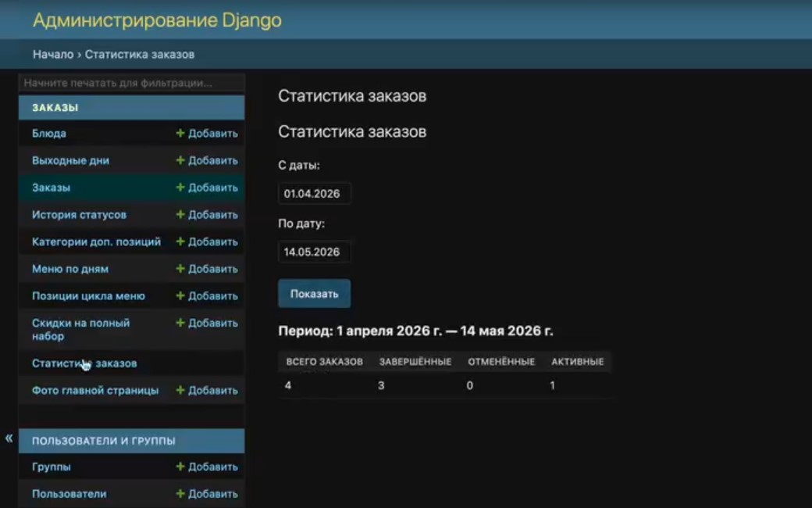The height and width of the screenshot is (508, 812).
Task: Add a new Позиции цикла меню entry
Action: click(207, 296)
